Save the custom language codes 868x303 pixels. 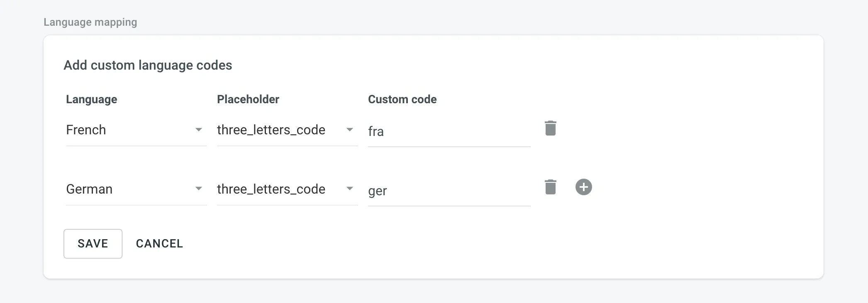[x=93, y=244]
